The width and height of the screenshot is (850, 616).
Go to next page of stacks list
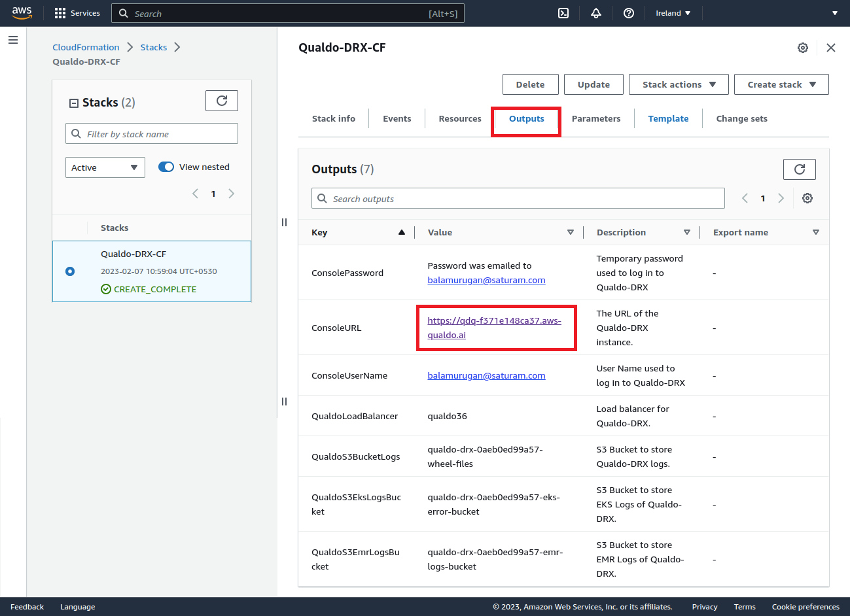tap(231, 194)
